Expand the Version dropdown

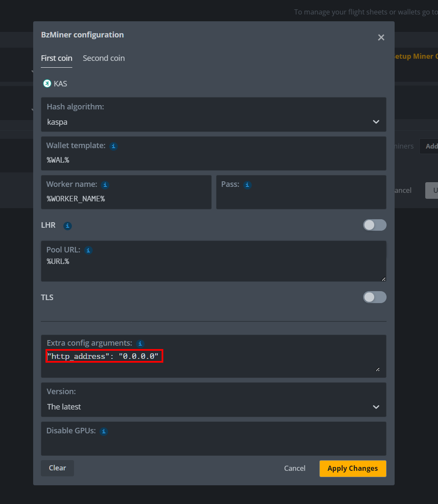click(x=213, y=407)
